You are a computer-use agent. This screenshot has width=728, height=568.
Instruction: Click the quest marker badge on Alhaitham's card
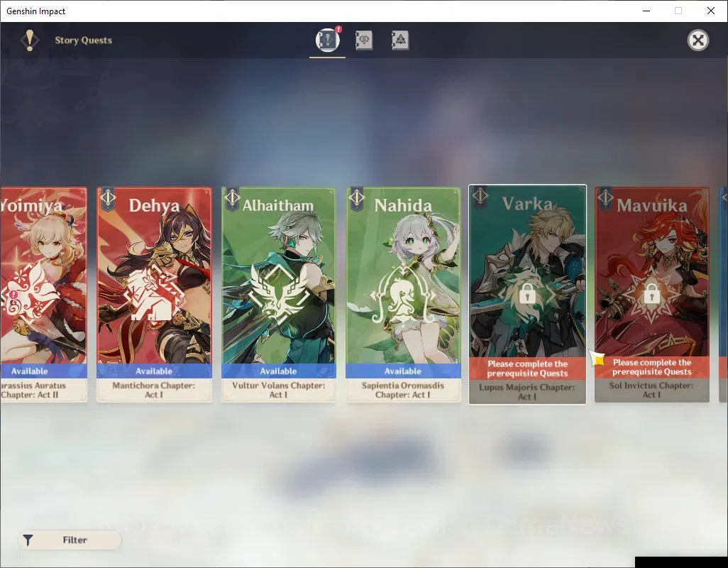point(232,199)
